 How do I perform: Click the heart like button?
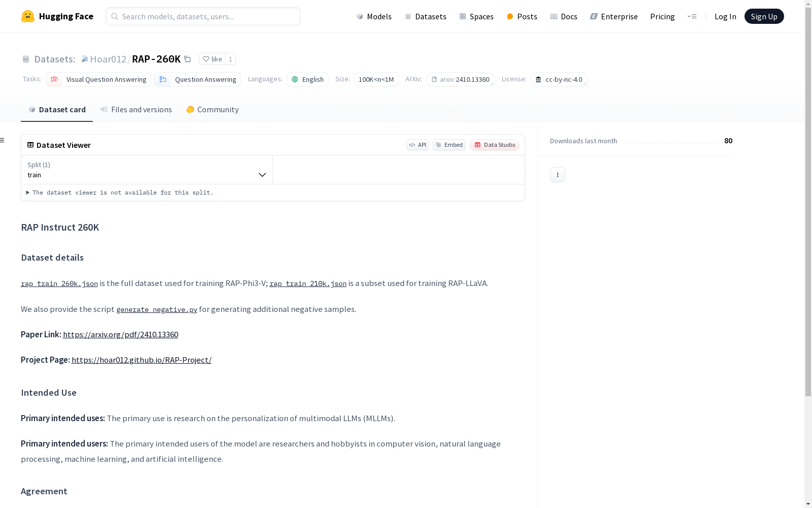click(x=212, y=59)
